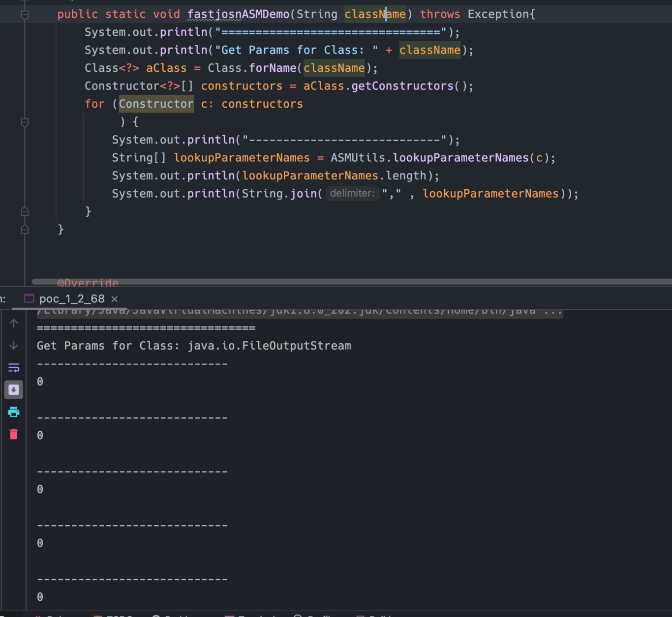The width and height of the screenshot is (672, 617).
Task: Click 'ASMUtils' class reference
Action: 358,158
